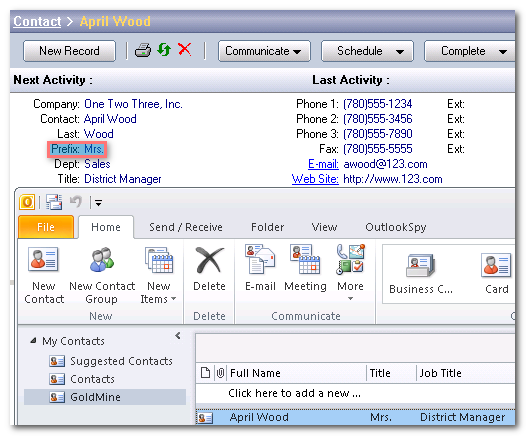526x436 pixels.
Task: Click the Dept value Sales
Action: 97,164
